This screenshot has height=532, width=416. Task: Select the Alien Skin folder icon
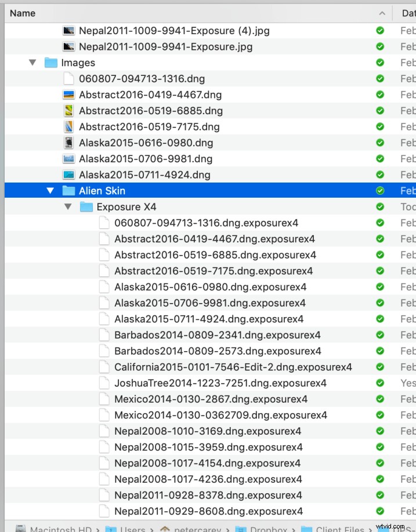point(69,191)
